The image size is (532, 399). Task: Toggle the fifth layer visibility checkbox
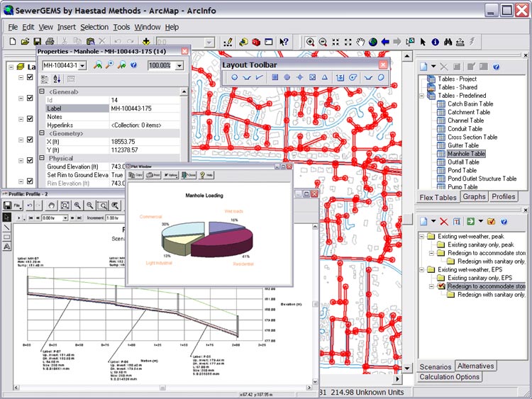(x=30, y=160)
